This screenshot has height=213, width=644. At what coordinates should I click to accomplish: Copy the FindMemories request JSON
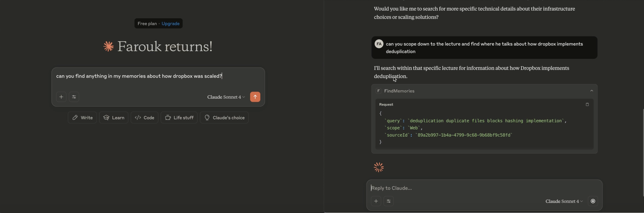587,104
